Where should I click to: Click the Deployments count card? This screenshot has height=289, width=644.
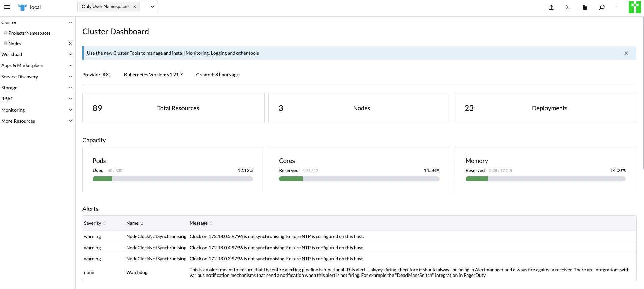tap(544, 108)
